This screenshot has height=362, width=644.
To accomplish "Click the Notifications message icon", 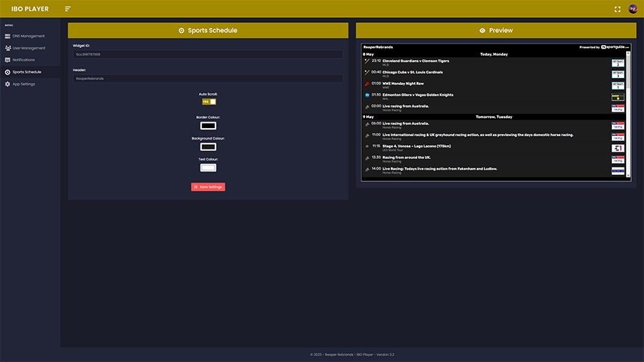I will pyautogui.click(x=8, y=60).
